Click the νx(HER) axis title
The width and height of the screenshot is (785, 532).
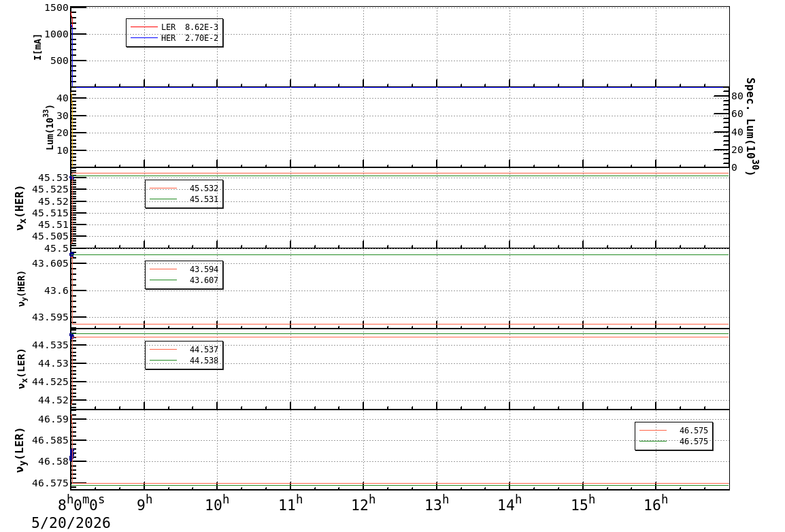click(20, 207)
